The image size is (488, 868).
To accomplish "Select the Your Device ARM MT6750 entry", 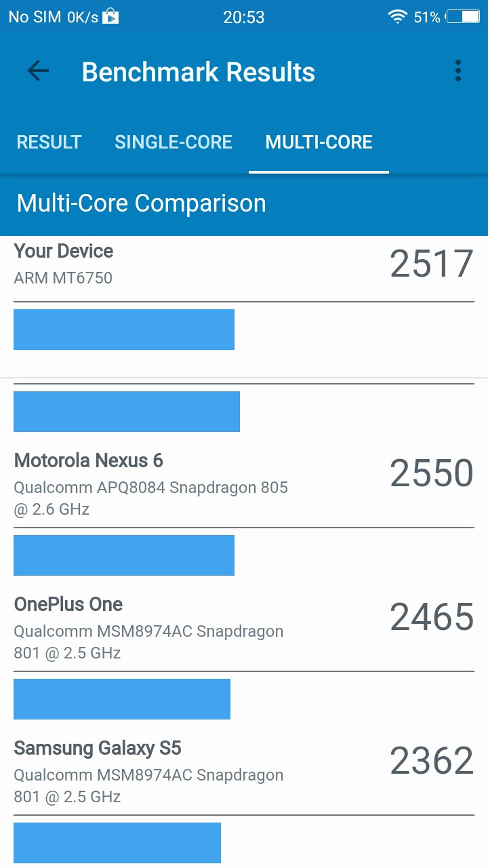I will (244, 264).
